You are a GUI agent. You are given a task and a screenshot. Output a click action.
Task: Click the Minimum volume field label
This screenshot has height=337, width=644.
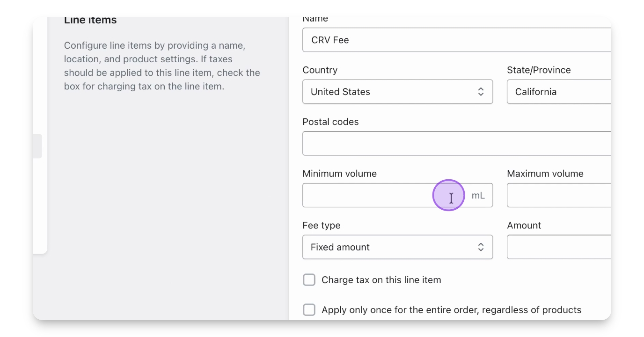[x=339, y=174]
